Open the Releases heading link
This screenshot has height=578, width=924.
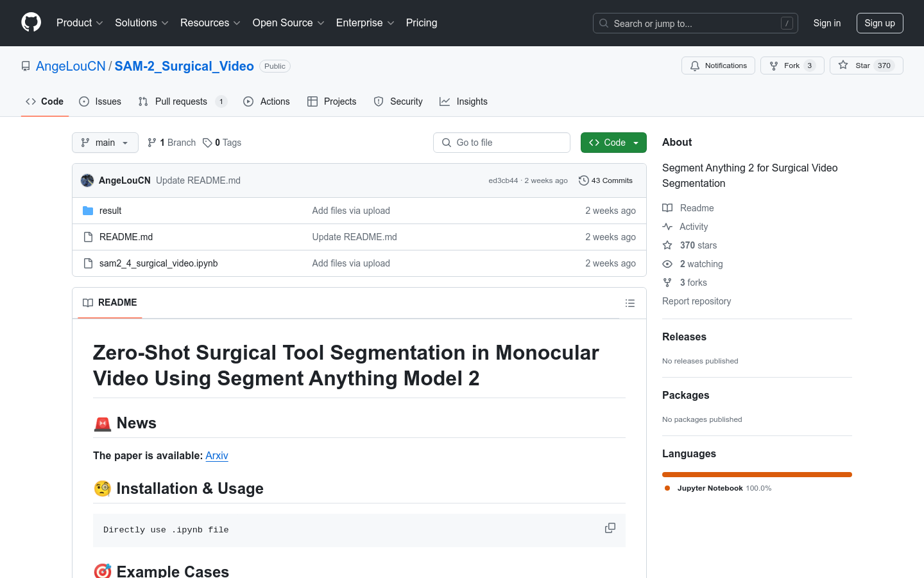coord(684,337)
